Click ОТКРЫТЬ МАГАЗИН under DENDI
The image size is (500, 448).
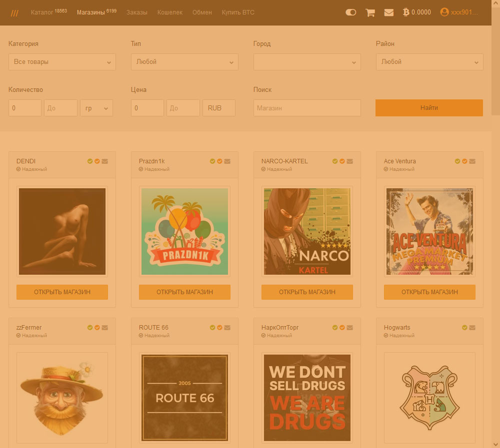[x=62, y=292]
